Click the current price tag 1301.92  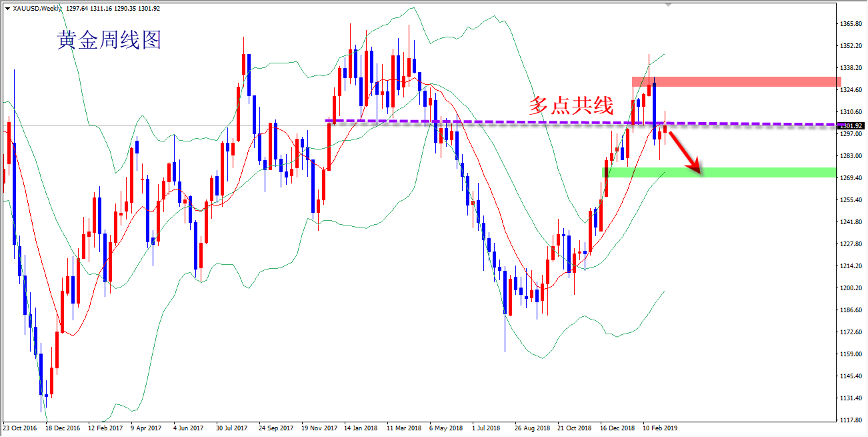click(x=851, y=125)
